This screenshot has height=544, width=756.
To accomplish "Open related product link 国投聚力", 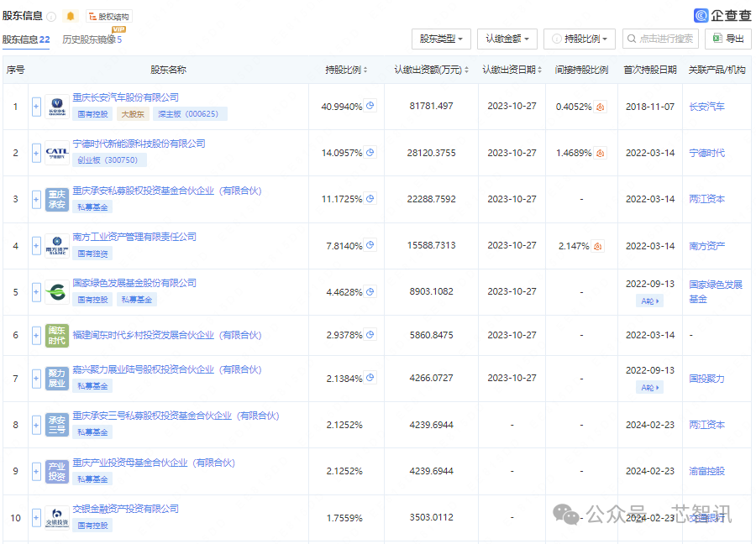I will 706,379.
